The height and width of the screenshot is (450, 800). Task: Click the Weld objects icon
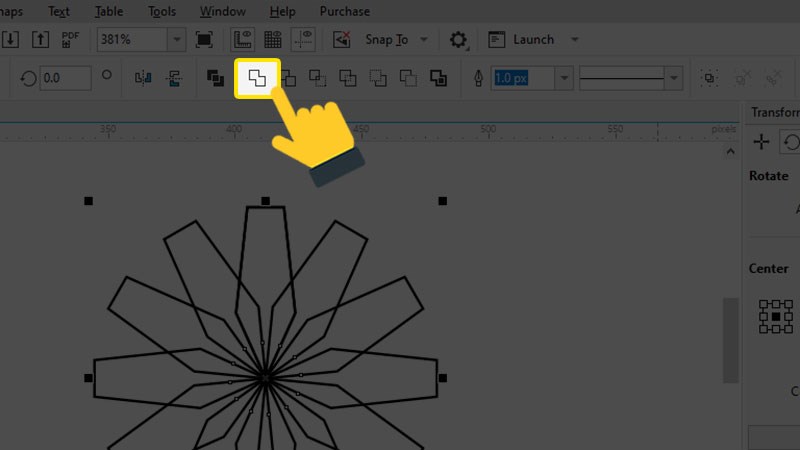click(215, 78)
